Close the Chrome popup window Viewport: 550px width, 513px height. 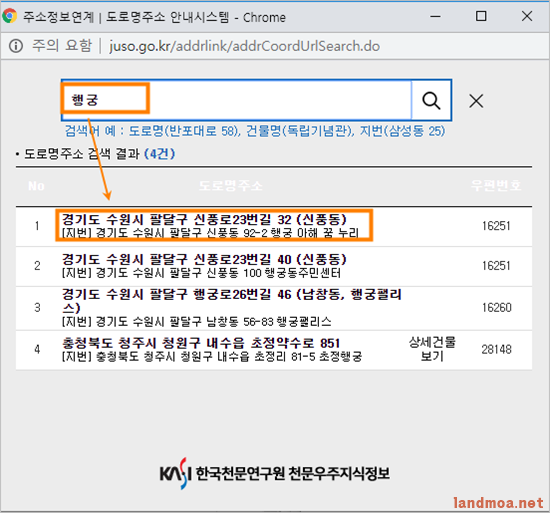(x=527, y=16)
